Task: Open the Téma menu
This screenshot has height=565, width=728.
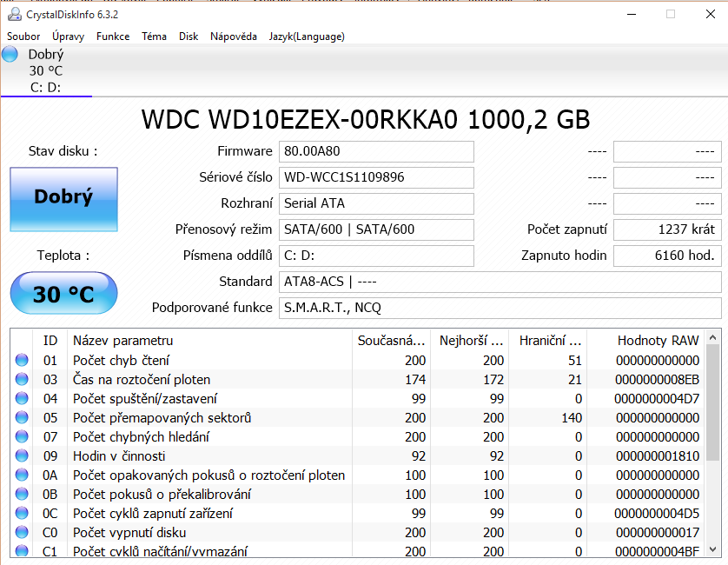Action: (x=154, y=37)
